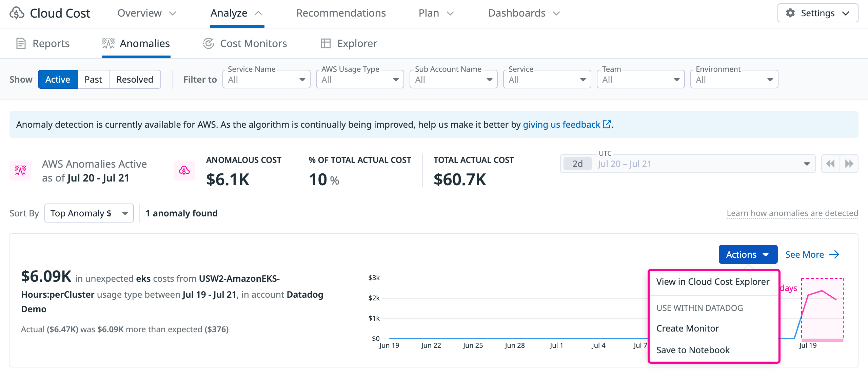
Task: Click the 10 % of total cost value
Action: click(324, 179)
